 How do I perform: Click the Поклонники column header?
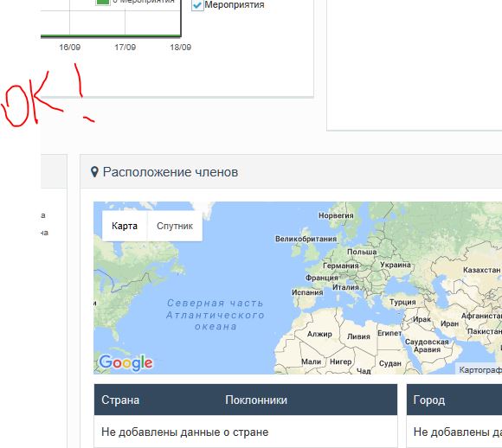click(256, 400)
